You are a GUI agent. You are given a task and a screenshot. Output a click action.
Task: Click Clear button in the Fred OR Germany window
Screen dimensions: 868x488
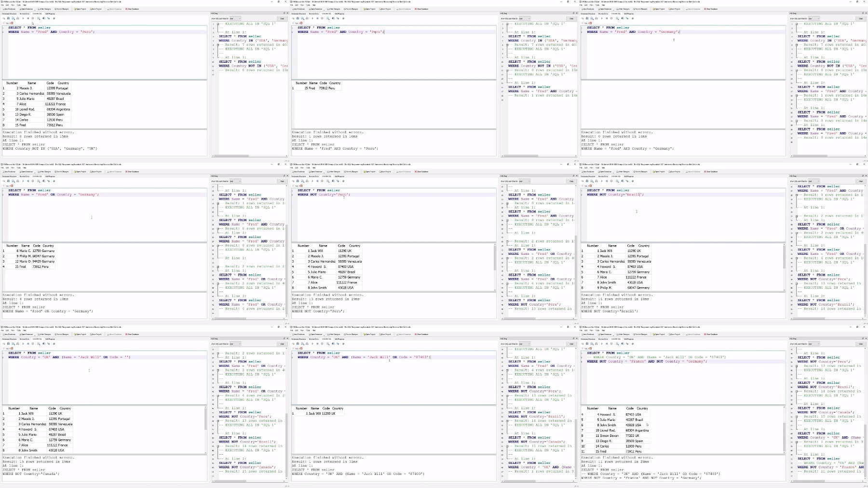point(282,181)
